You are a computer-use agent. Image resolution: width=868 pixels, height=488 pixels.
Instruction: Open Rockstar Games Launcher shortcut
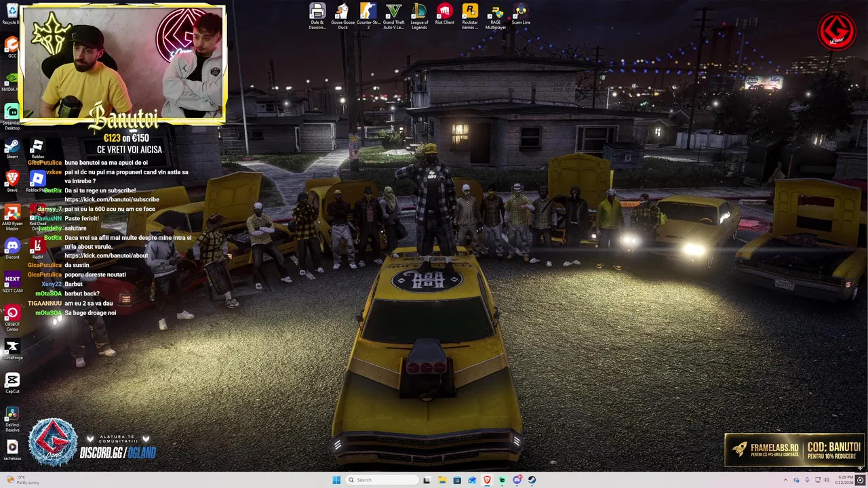[470, 16]
